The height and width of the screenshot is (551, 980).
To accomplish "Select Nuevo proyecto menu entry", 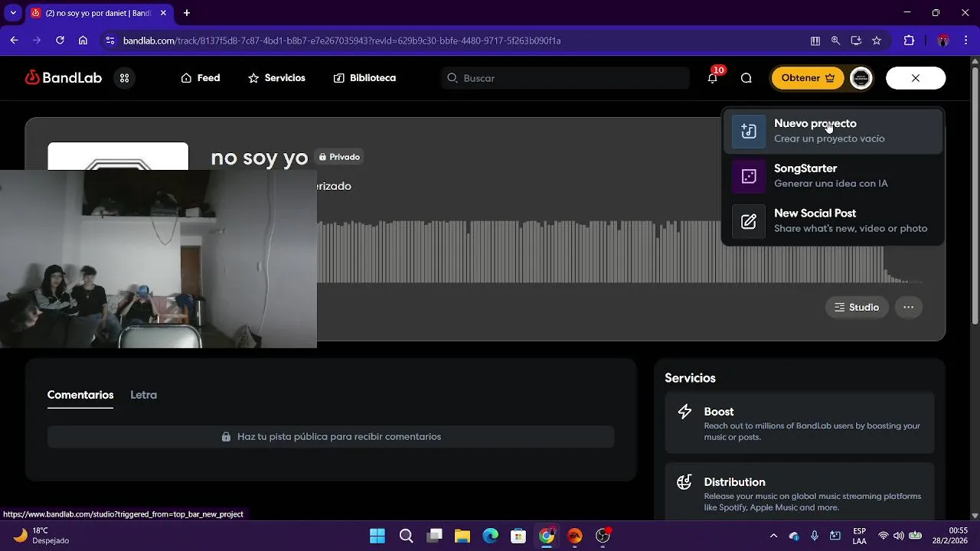I will (833, 131).
